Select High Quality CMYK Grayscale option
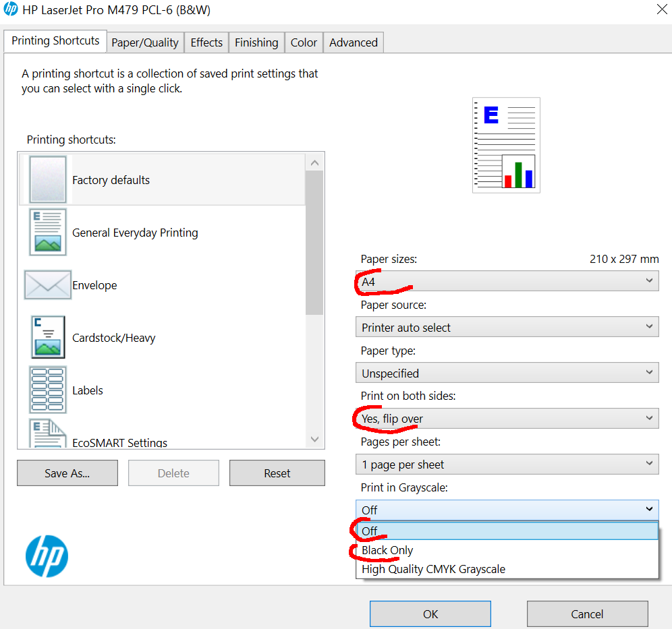Viewport: 672px width, 629px height. point(507,569)
